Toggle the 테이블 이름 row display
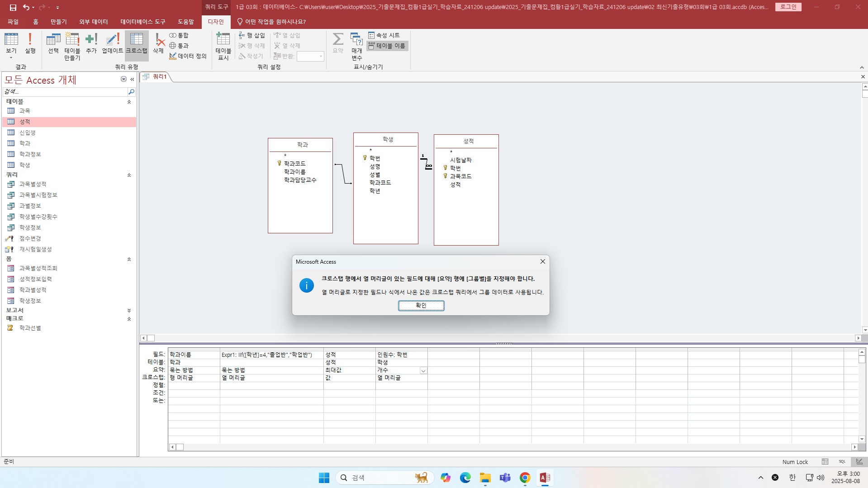This screenshot has height=488, width=868. tap(387, 46)
